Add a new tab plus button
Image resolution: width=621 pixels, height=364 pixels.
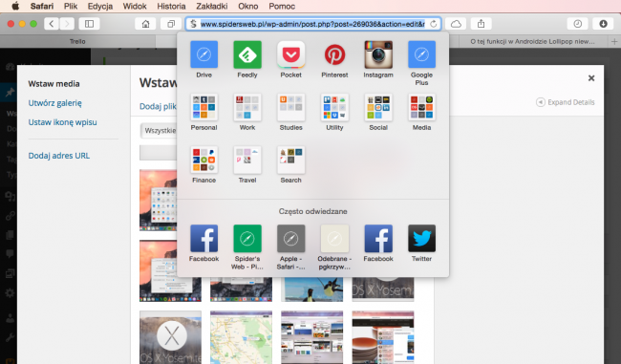pos(614,41)
